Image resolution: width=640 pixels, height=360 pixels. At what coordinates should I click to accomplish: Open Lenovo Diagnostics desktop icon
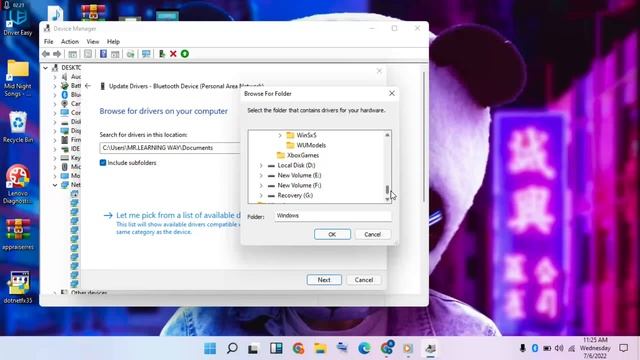[x=18, y=184]
